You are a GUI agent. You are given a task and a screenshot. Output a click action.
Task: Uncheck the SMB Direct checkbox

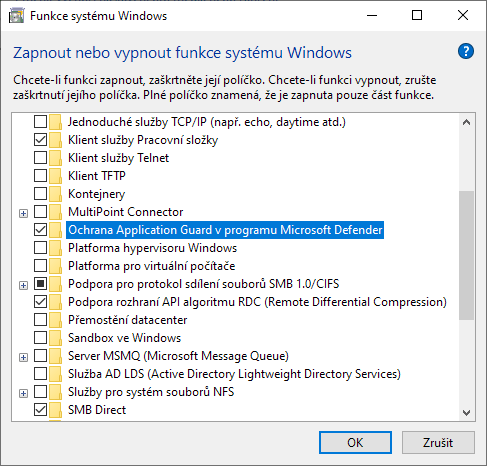[40, 410]
